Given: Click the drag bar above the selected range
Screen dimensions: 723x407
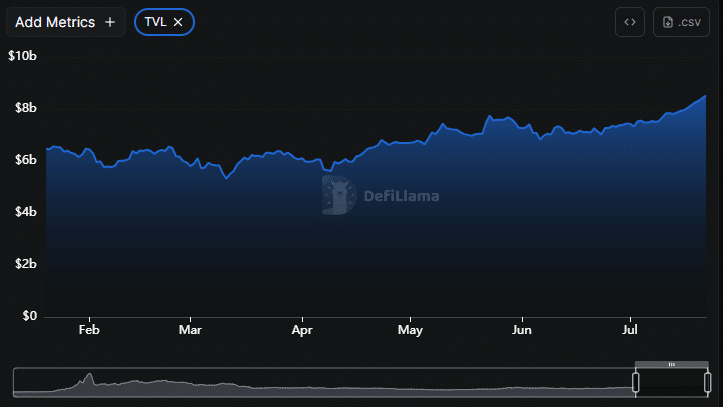Looking at the screenshot, I should 671,364.
